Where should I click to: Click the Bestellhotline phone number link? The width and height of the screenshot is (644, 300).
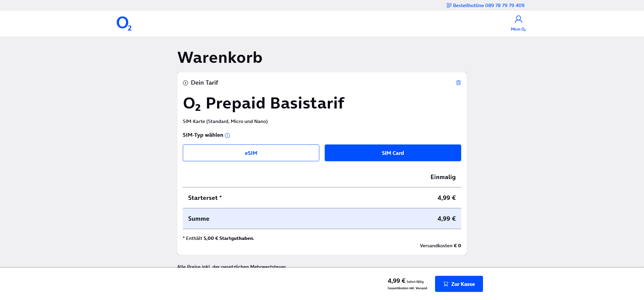click(x=485, y=5)
